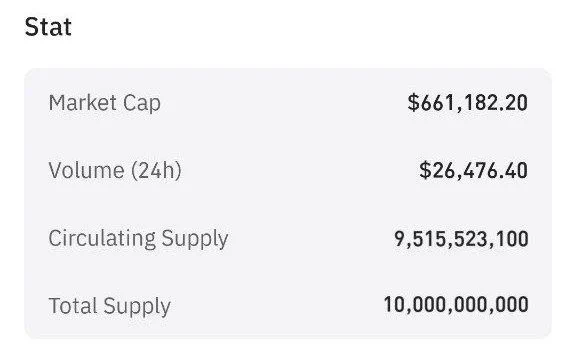Click the word Circulating in the stats card
Image resolution: width=576 pixels, height=361 pixels.
pyautogui.click(x=102, y=239)
